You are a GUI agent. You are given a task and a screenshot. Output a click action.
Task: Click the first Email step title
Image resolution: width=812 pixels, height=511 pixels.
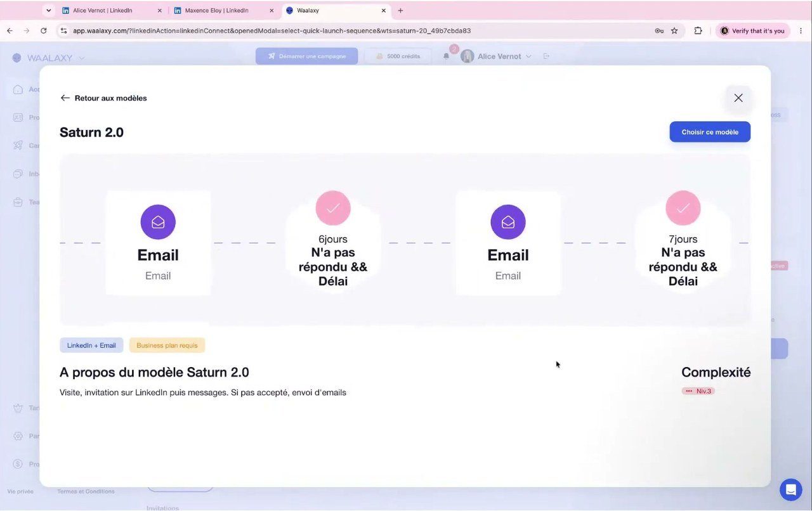(x=158, y=255)
